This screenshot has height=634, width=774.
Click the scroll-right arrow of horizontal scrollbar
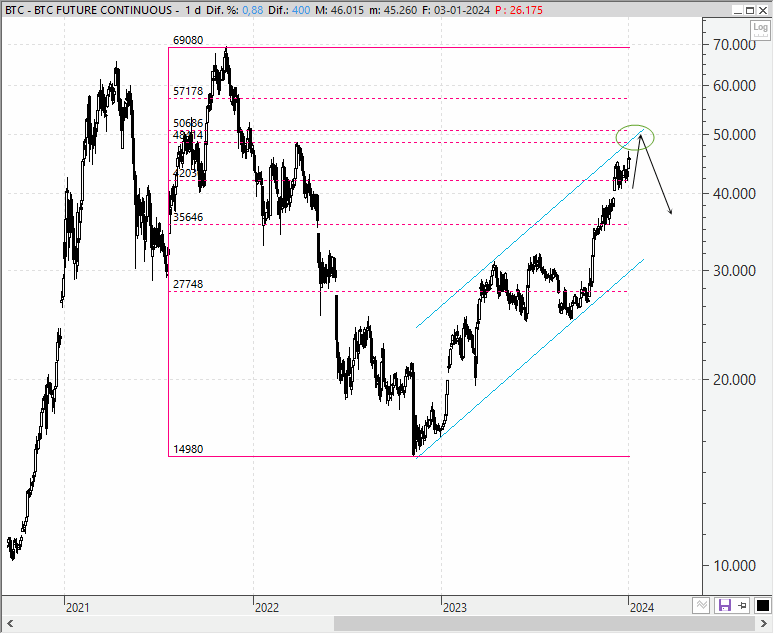[x=764, y=623]
